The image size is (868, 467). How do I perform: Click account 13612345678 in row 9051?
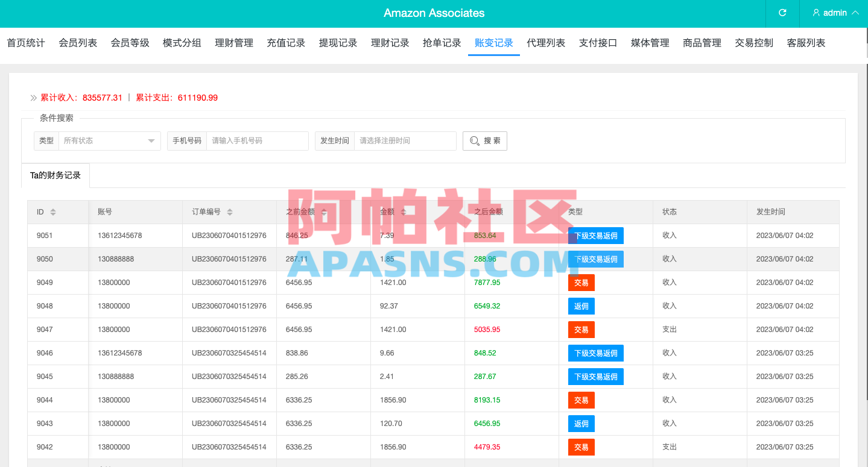[120, 236]
